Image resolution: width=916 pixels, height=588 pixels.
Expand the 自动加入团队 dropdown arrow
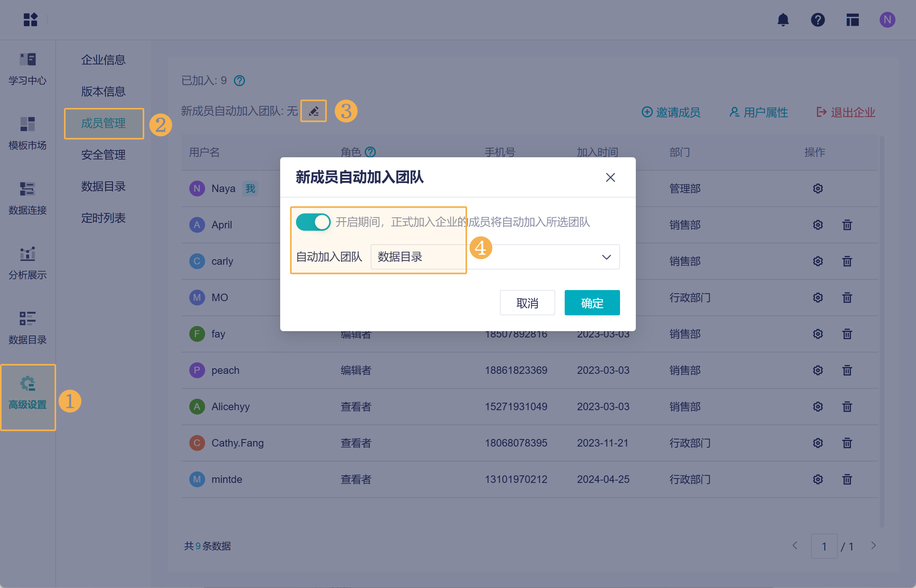click(x=606, y=257)
